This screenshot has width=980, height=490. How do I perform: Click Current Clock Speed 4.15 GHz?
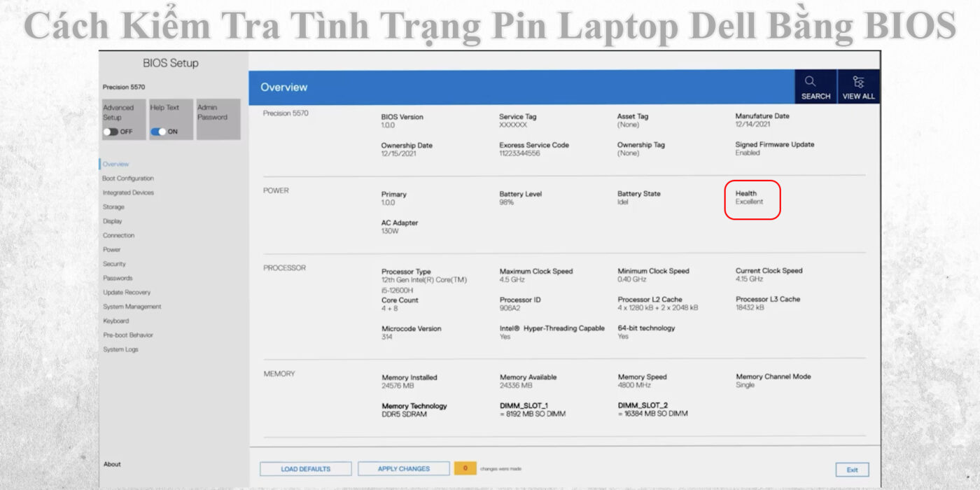[769, 274]
